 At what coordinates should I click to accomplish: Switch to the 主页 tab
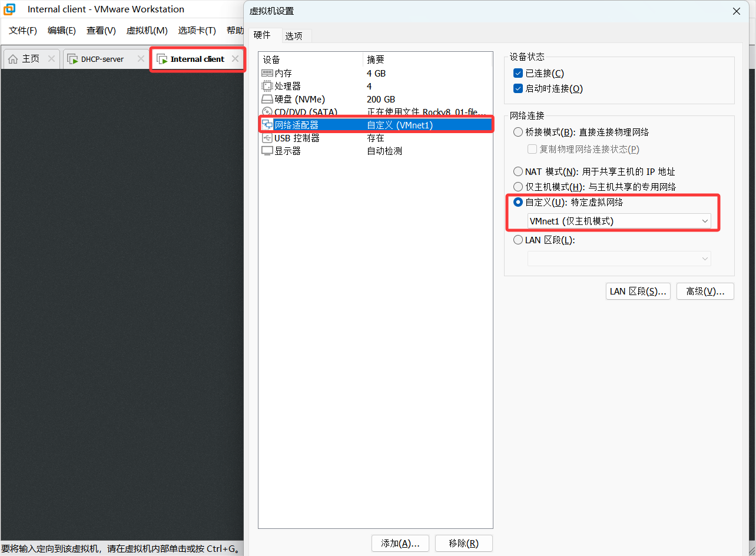coord(31,59)
